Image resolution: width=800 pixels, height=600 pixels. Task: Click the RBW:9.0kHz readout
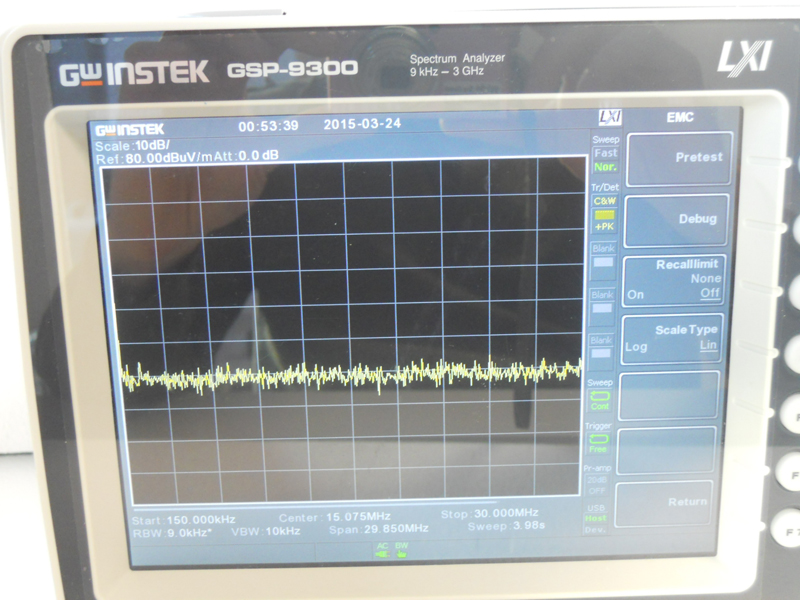coord(172,533)
